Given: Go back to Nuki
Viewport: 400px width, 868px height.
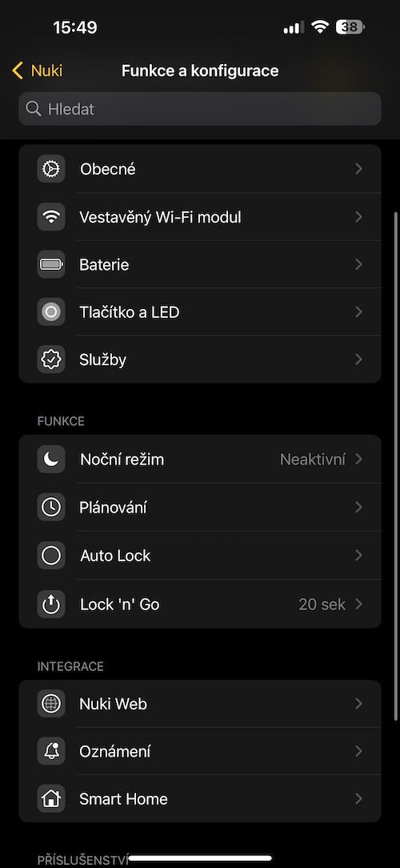Looking at the screenshot, I should coord(37,70).
